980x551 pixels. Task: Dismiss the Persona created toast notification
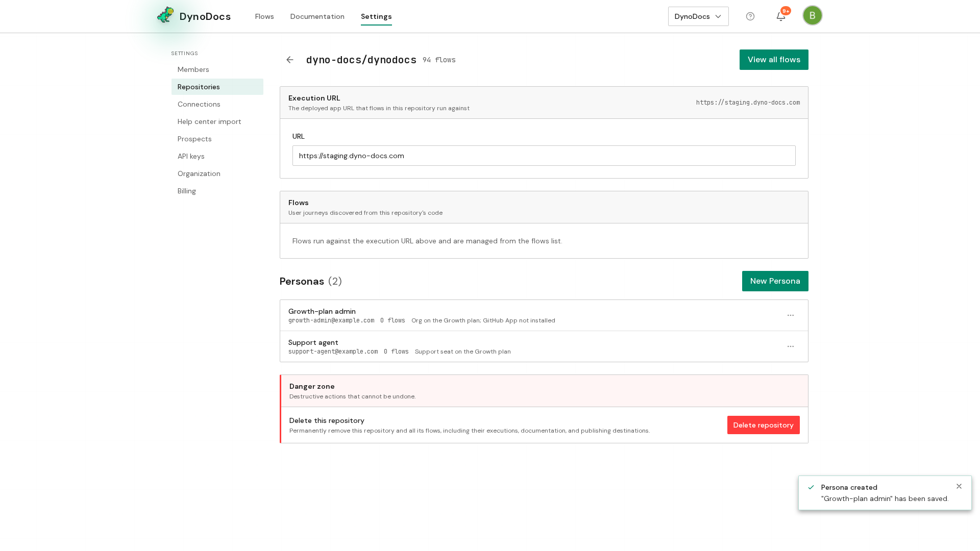[x=959, y=486]
